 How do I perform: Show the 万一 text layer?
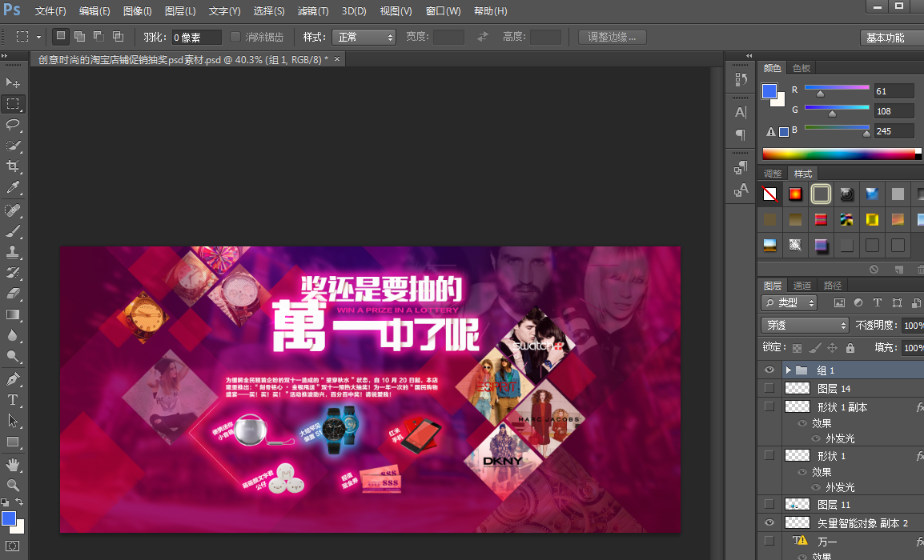(769, 541)
